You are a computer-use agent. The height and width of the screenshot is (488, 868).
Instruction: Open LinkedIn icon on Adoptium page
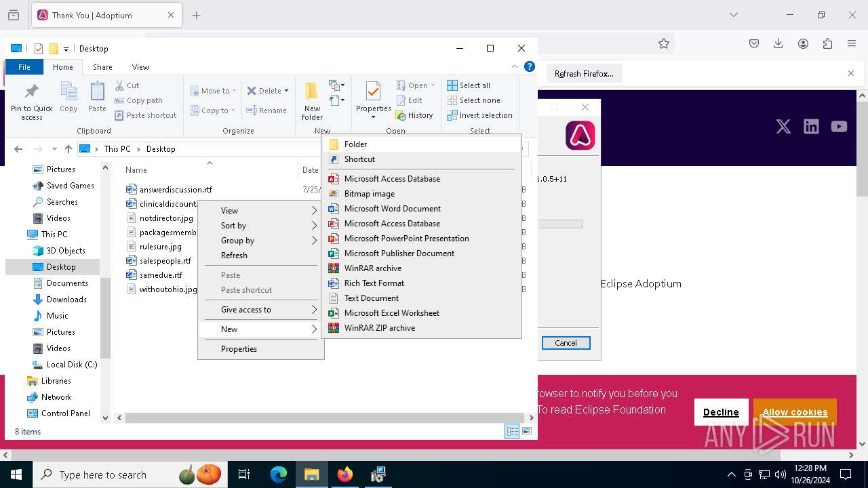tap(811, 127)
